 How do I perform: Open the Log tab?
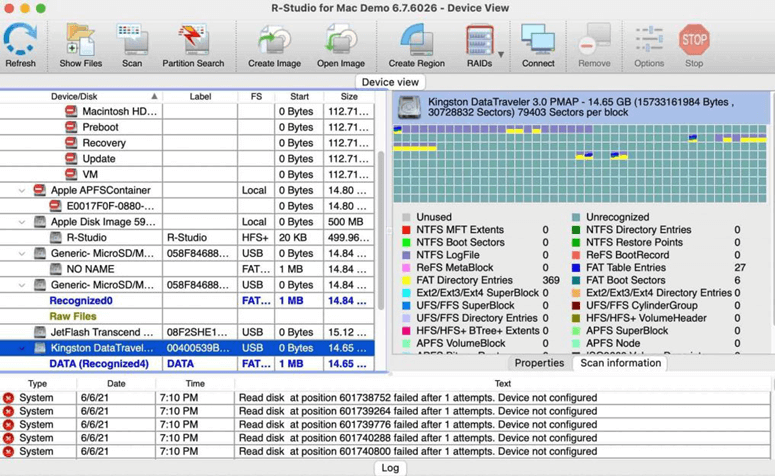coord(390,468)
